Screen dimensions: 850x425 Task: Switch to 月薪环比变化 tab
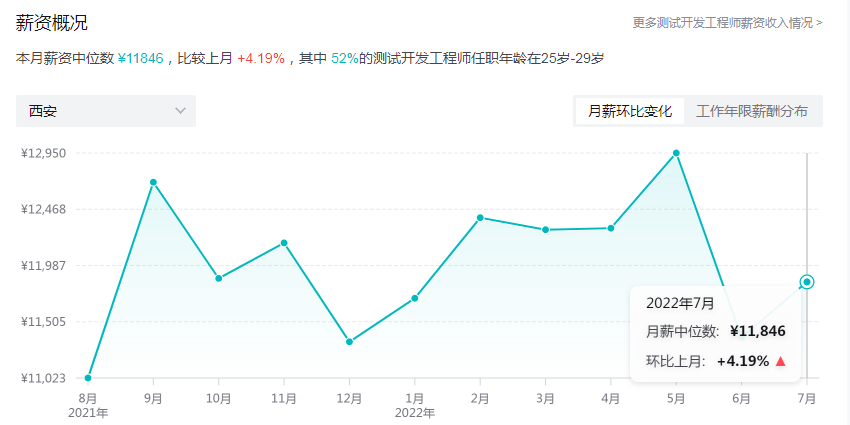[x=630, y=111]
